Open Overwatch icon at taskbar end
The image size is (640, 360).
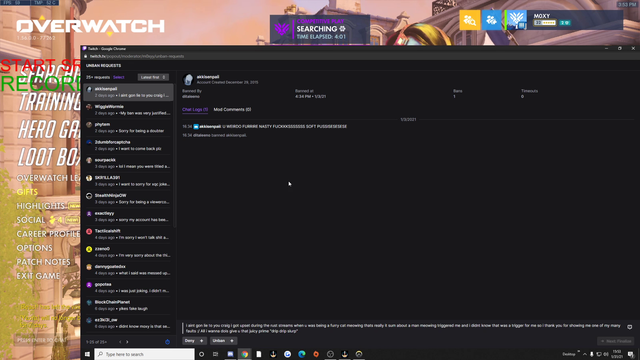click(359, 354)
